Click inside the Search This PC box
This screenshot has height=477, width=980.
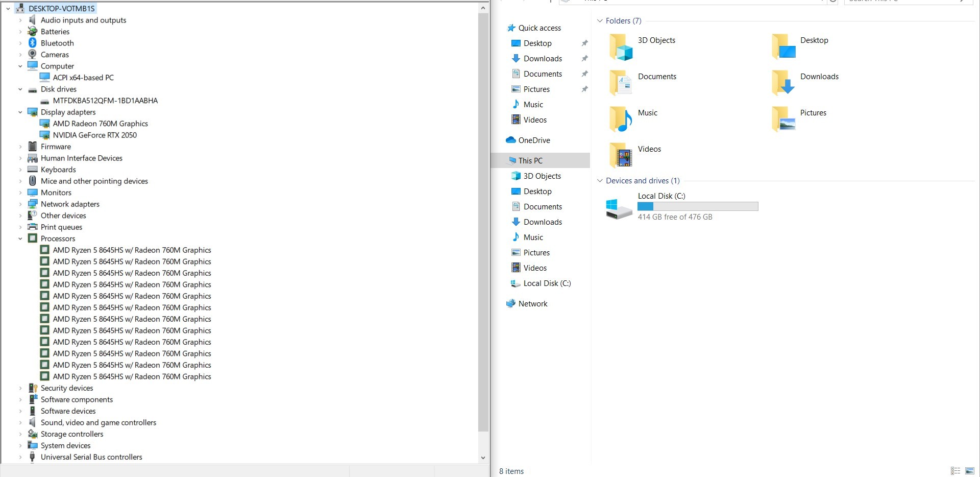(x=903, y=2)
